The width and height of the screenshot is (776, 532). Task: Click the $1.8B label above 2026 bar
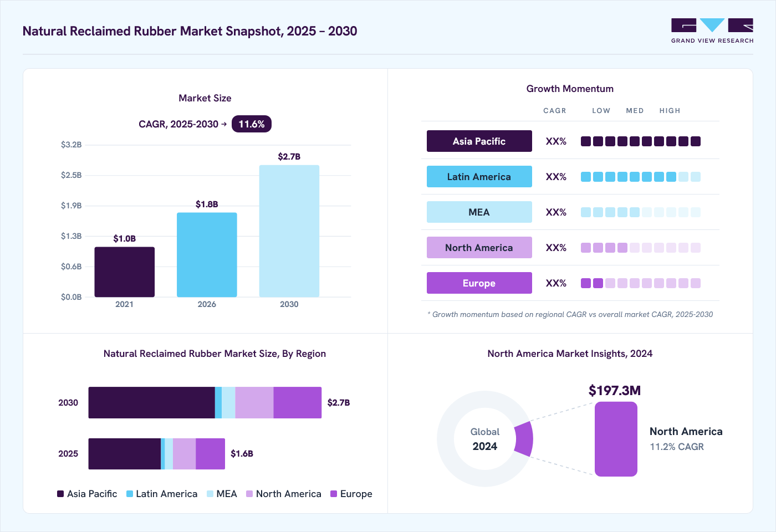[207, 204]
